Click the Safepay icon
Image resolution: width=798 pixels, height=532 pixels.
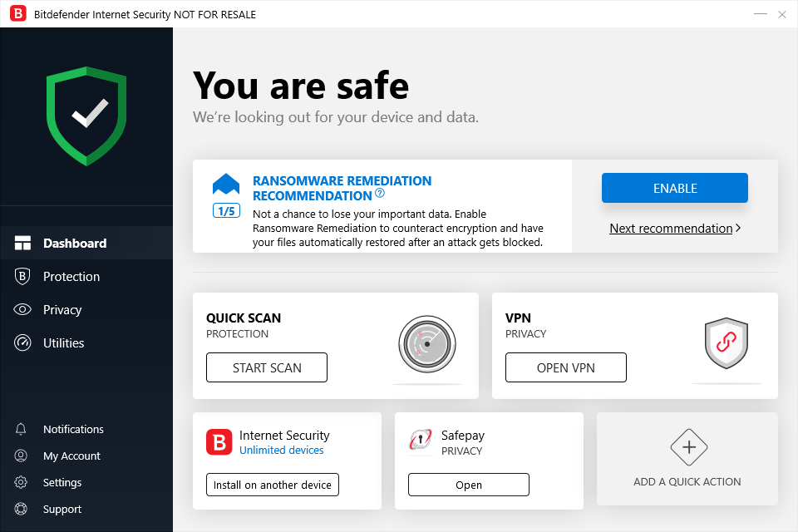(420, 441)
